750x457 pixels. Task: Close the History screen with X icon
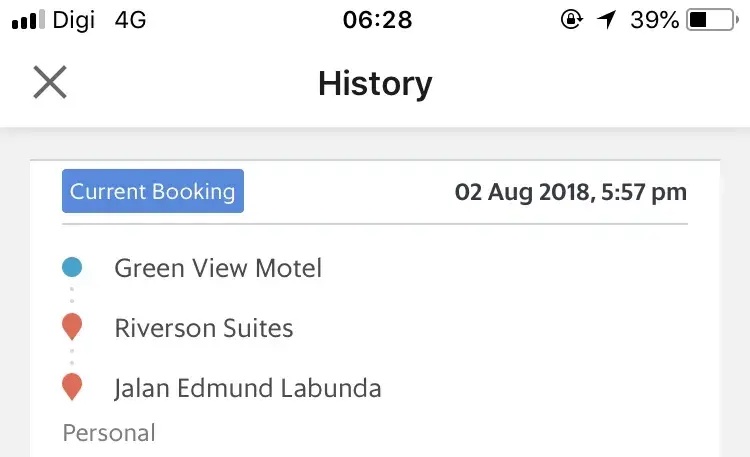(x=49, y=82)
